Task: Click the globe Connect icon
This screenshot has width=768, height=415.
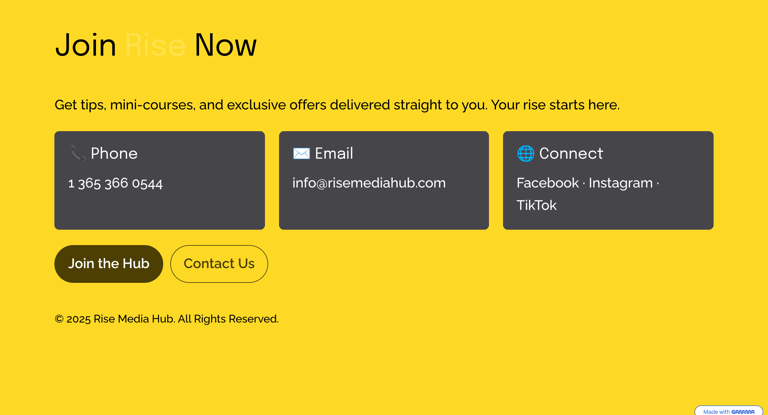Action: tap(526, 153)
